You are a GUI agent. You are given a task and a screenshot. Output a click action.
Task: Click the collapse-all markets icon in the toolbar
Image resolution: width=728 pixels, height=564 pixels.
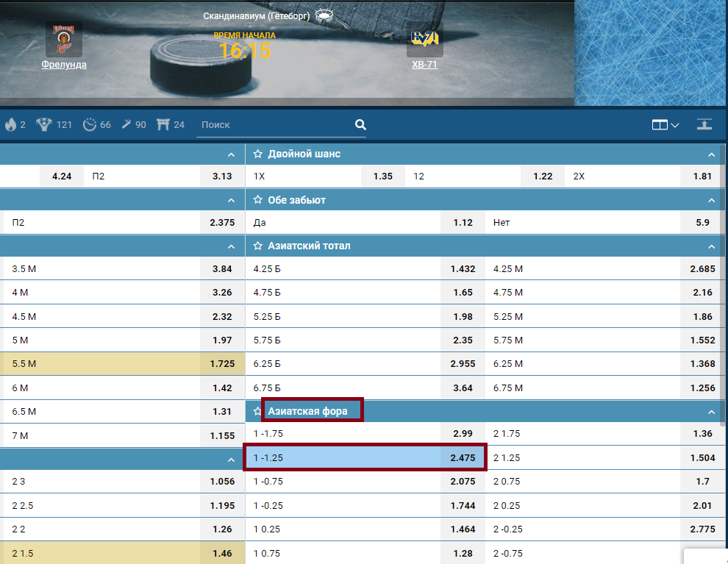click(704, 125)
